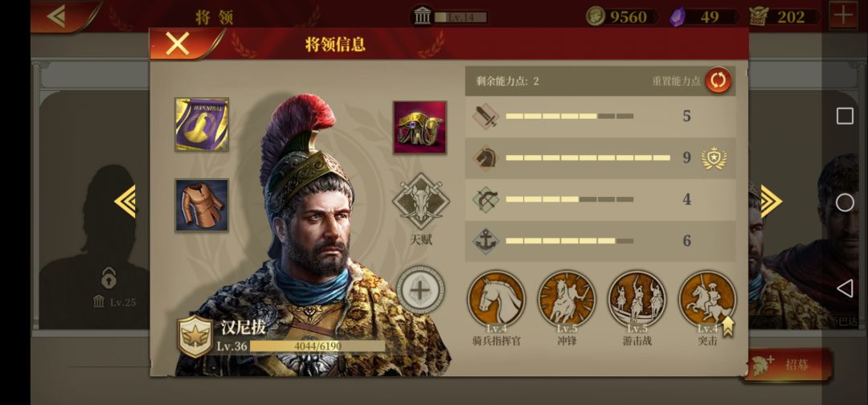Tap the Android home circle button
This screenshot has height=405, width=868.
(845, 202)
